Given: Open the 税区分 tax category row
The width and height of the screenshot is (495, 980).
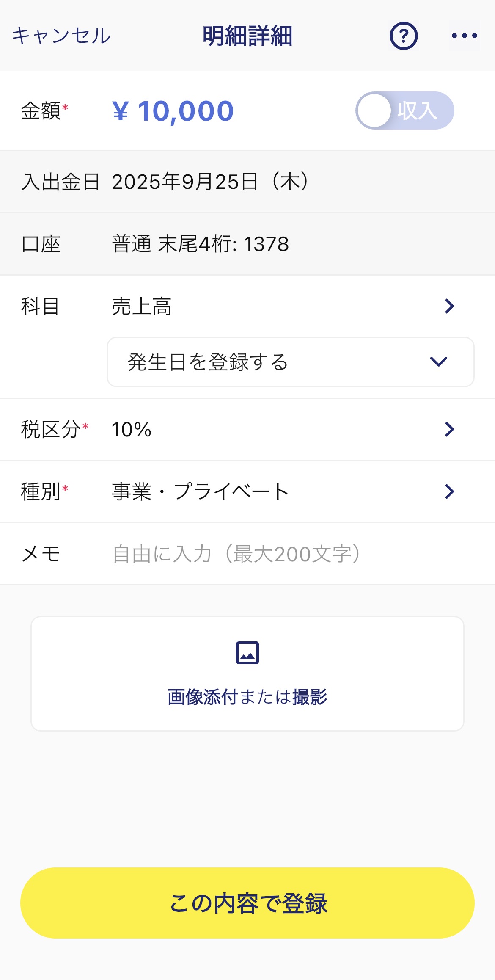Looking at the screenshot, I should pos(247,429).
